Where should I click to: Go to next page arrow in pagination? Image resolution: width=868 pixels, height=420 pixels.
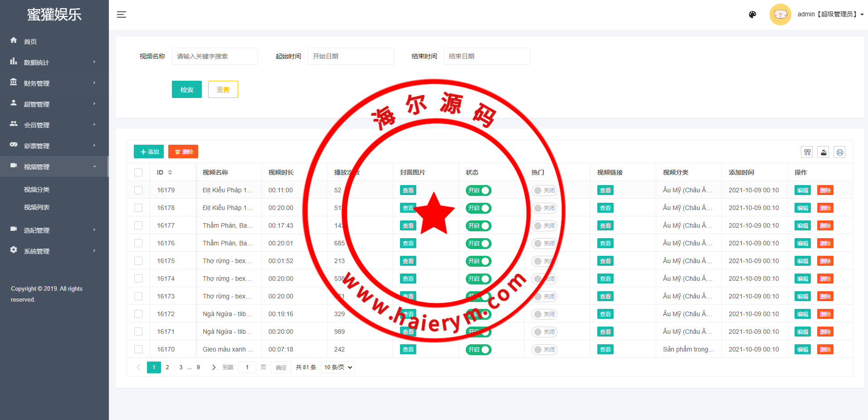pyautogui.click(x=214, y=367)
